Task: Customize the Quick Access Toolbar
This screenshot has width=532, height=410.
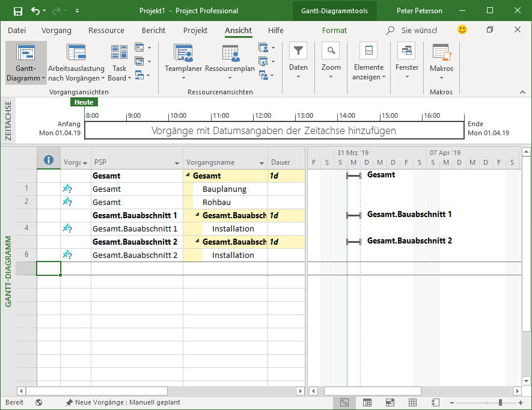Action: tap(78, 11)
